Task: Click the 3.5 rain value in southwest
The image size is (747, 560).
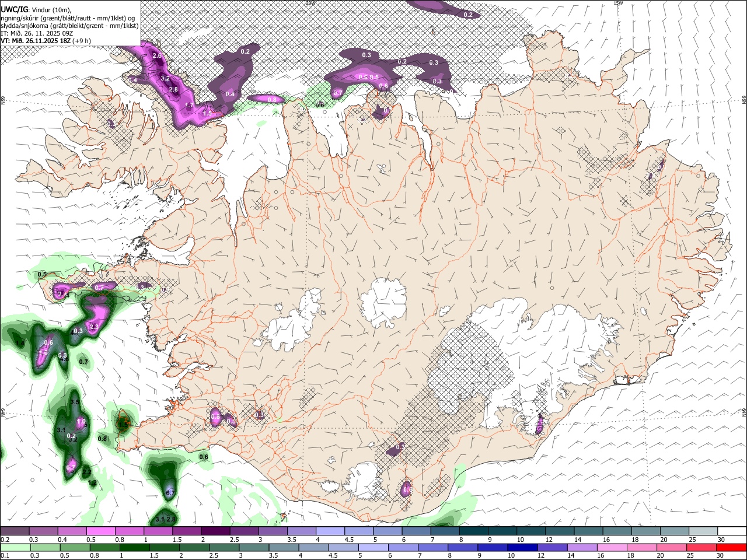Action: (x=75, y=402)
